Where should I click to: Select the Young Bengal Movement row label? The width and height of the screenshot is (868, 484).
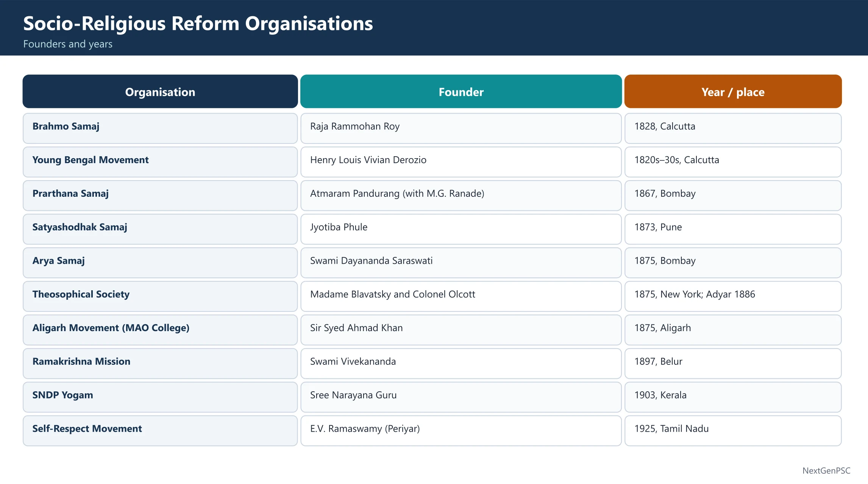point(160,162)
